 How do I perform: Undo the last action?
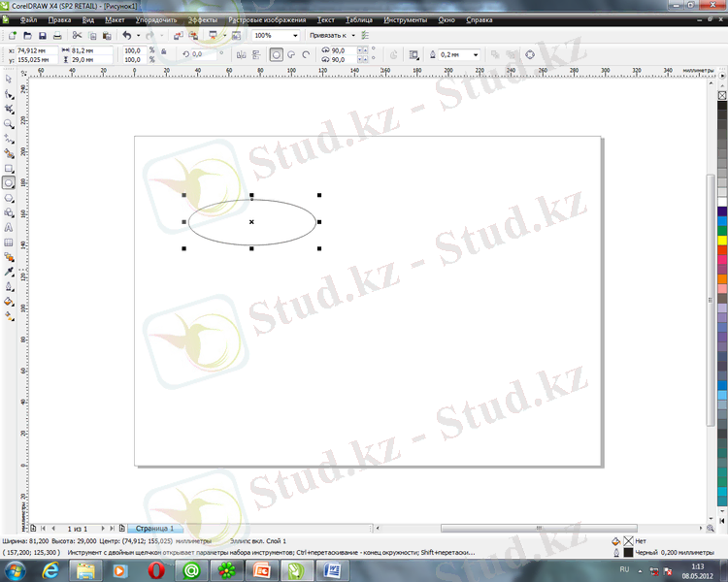click(x=127, y=35)
